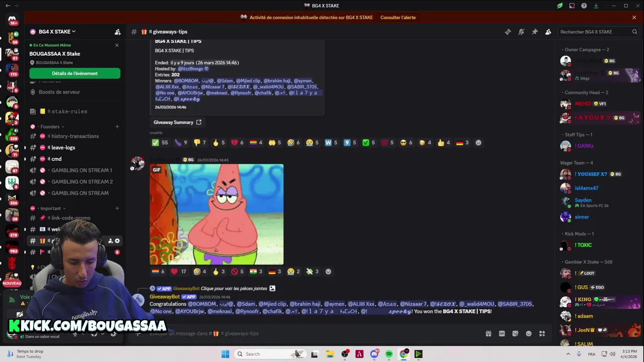Click Consulter l'alerte link in banner
The image size is (644, 362).
click(398, 17)
